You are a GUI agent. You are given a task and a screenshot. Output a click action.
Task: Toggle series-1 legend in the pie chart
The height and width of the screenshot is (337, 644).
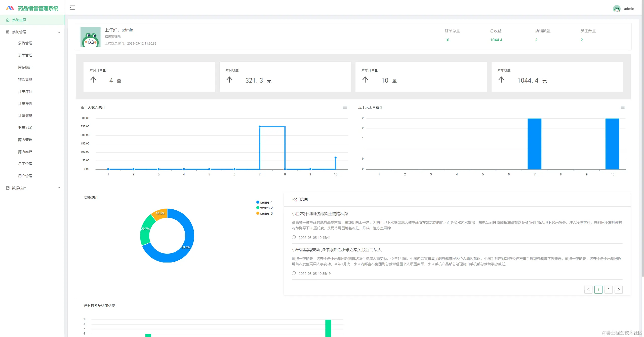click(x=264, y=202)
